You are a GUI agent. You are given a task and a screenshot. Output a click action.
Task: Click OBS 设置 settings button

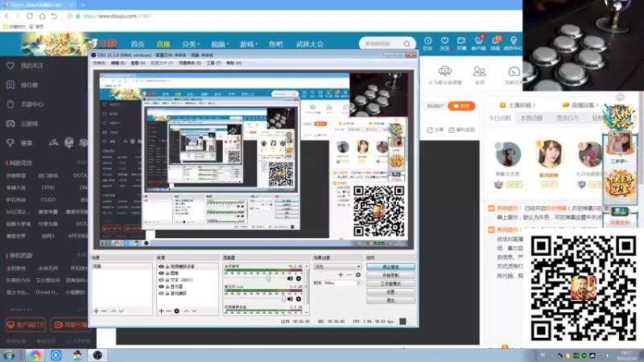390,292
